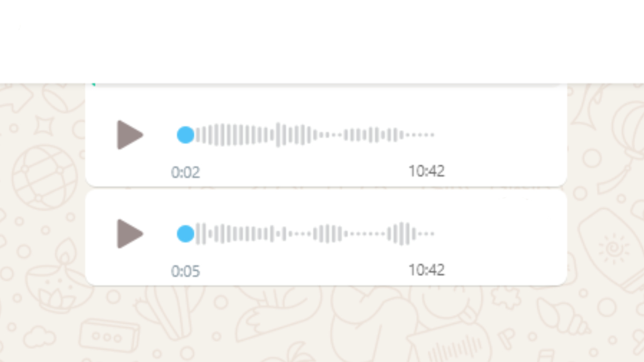Seek to the long dotted gap in 0:05 waveform

pyautogui.click(x=366, y=233)
